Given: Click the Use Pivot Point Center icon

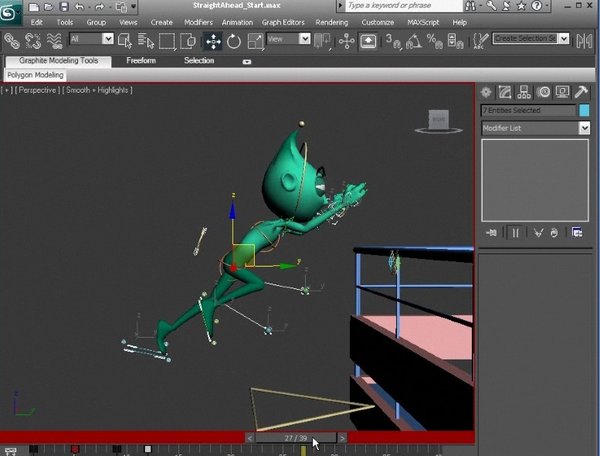Looking at the screenshot, I should coord(322,41).
